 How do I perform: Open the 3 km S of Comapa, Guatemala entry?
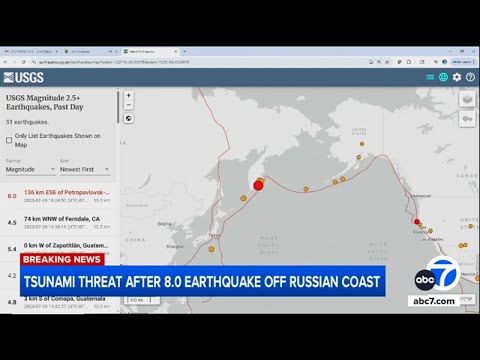[x=58, y=302]
